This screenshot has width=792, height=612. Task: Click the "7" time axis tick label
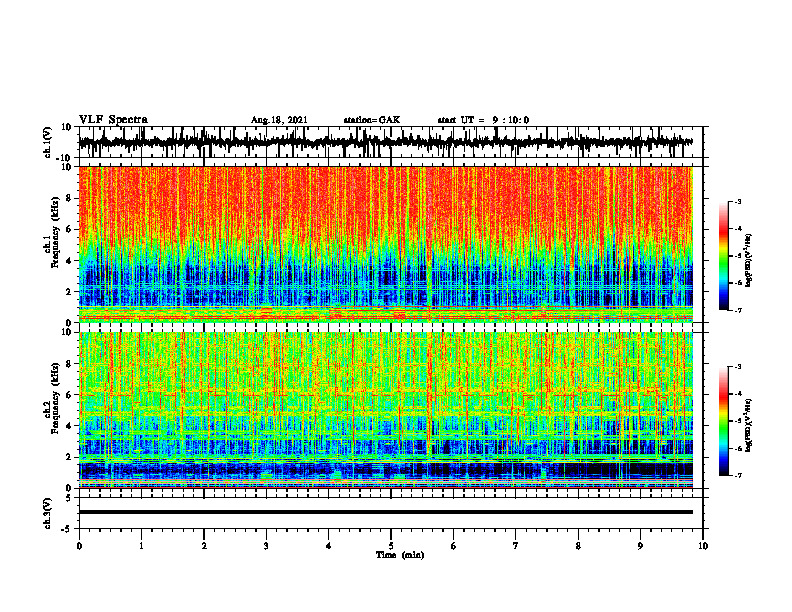coord(516,546)
